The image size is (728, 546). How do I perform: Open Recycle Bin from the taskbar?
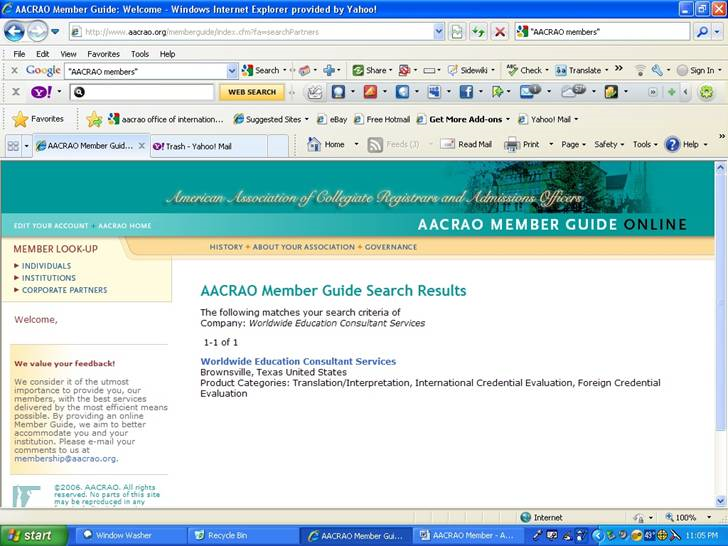click(241, 535)
